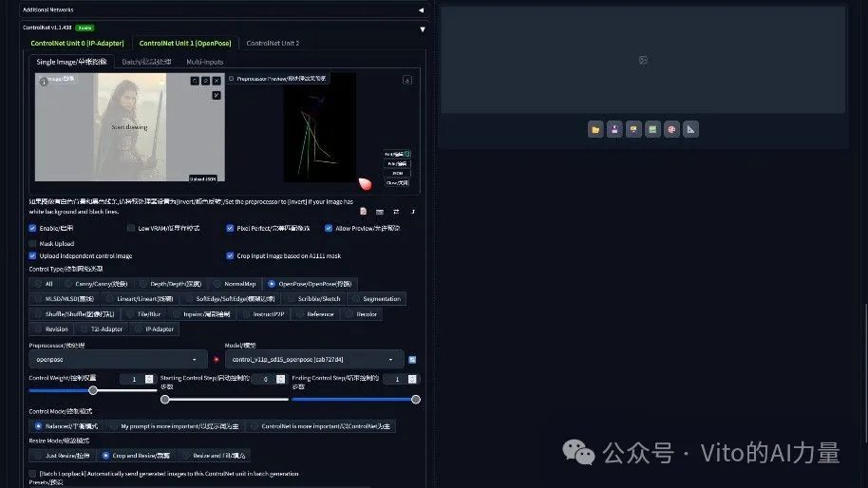This screenshot has width=868, height=488.
Task: Toggle the Preprocessor Preview checkbox
Action: tap(232, 79)
